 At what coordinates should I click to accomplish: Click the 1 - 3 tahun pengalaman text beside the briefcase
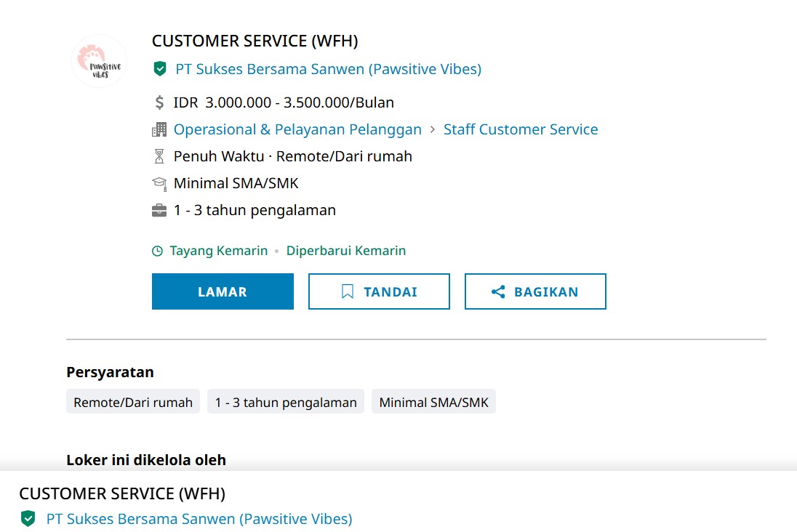tap(255, 210)
